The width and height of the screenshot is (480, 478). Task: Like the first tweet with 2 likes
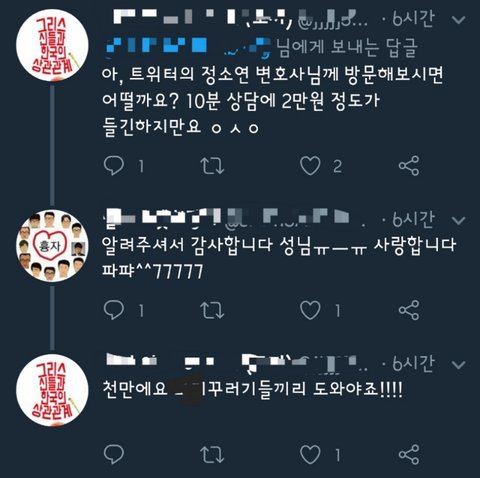click(x=310, y=166)
